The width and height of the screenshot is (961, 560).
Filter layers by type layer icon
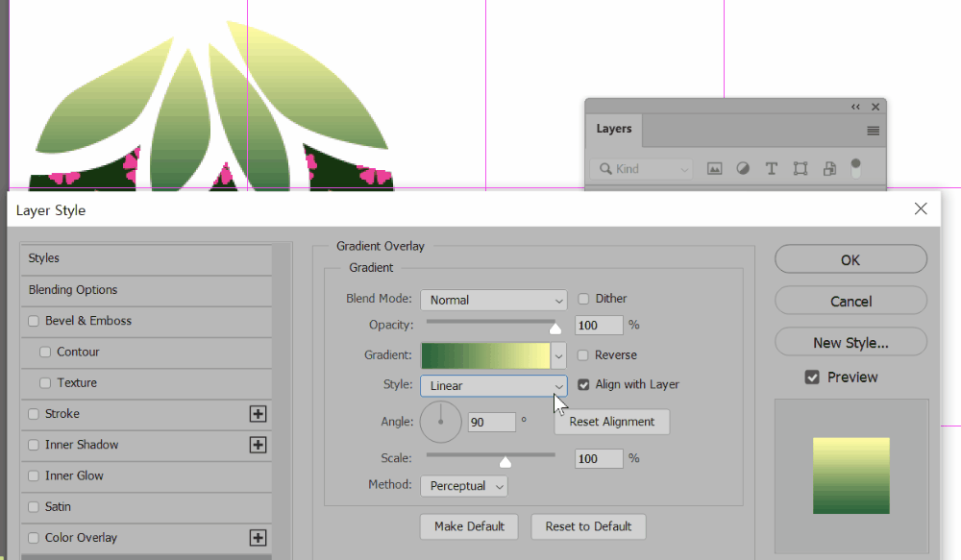pos(772,168)
